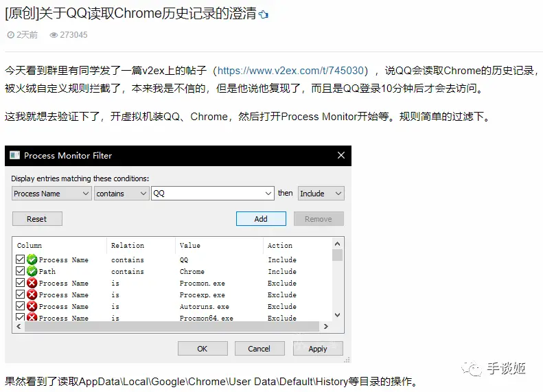Click red exclude icon on Procmon.exe rule
543x392 pixels.
pyautogui.click(x=32, y=283)
